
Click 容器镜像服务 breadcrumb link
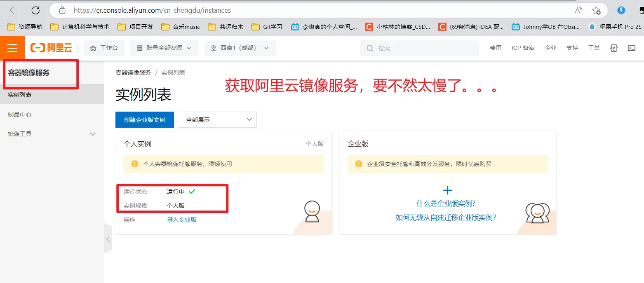point(133,73)
